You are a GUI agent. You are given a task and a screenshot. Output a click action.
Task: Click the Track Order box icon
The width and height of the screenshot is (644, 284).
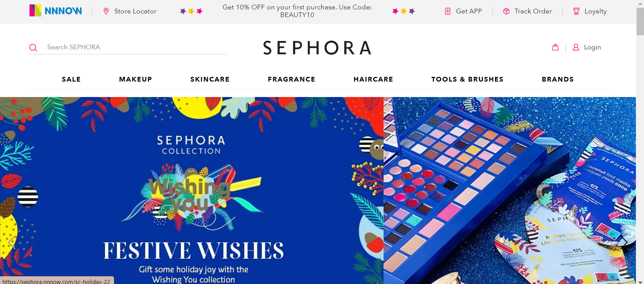pos(506,11)
